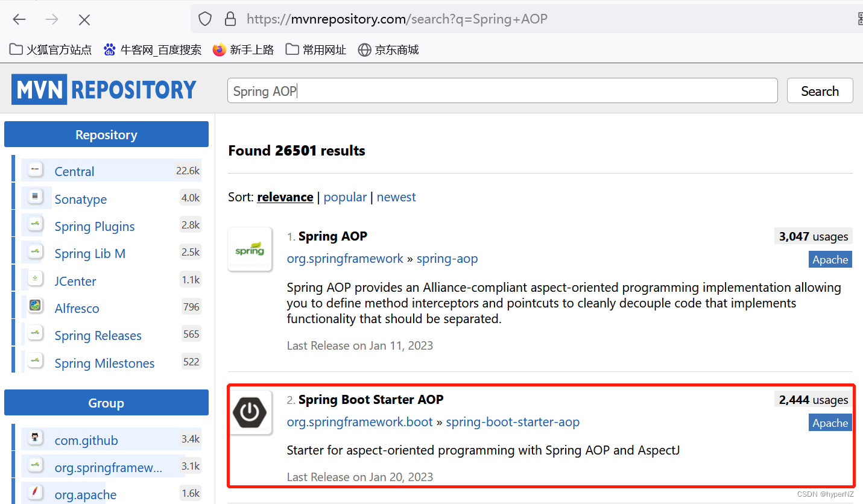
Task: Open the Spring Milestones link
Action: point(105,363)
